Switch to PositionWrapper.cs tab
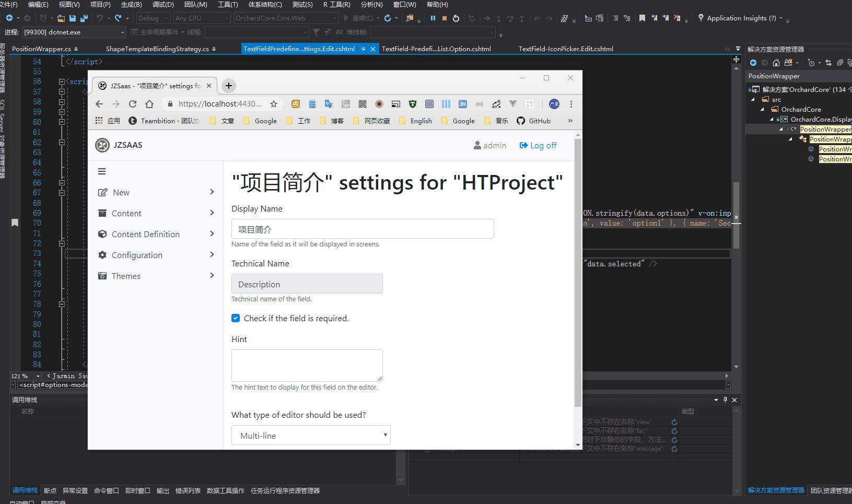The width and height of the screenshot is (852, 504). point(41,49)
